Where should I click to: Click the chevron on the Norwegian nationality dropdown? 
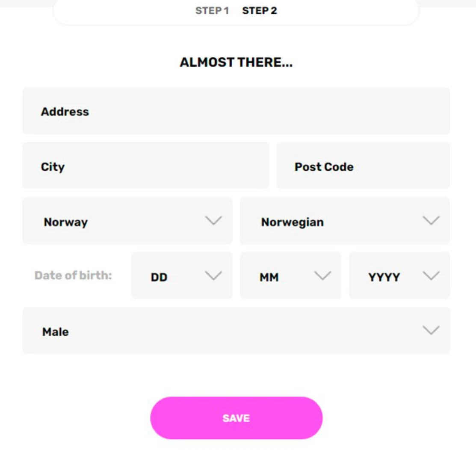pyautogui.click(x=432, y=221)
